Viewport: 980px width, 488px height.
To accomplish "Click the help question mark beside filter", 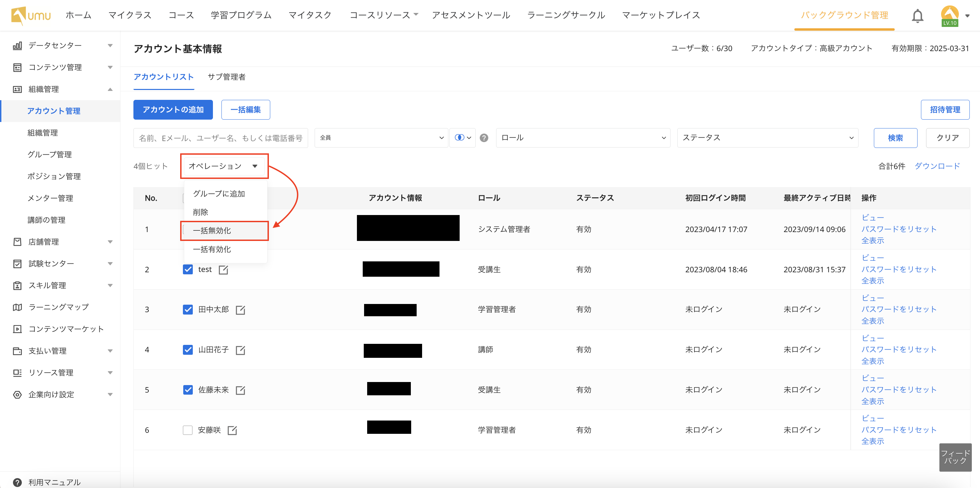I will tap(484, 138).
